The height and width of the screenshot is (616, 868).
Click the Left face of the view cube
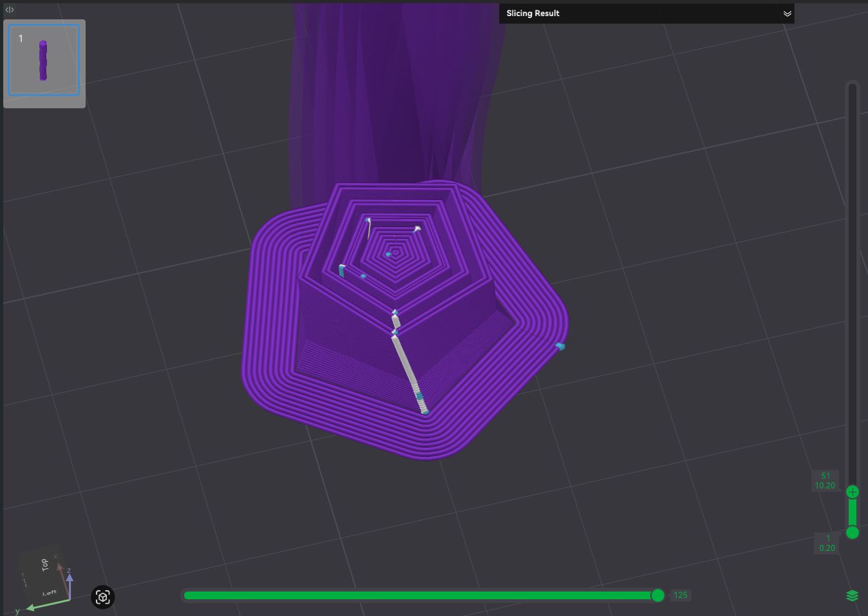(49, 593)
